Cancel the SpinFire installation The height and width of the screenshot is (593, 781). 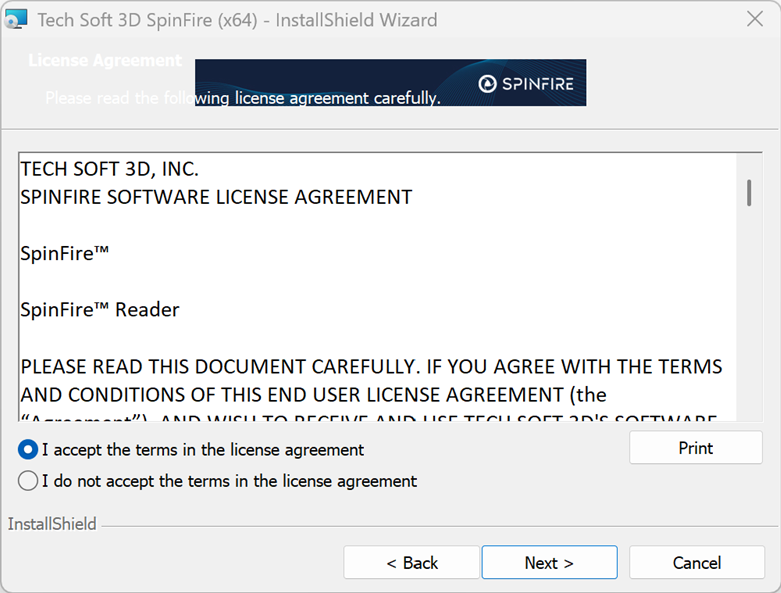696,563
